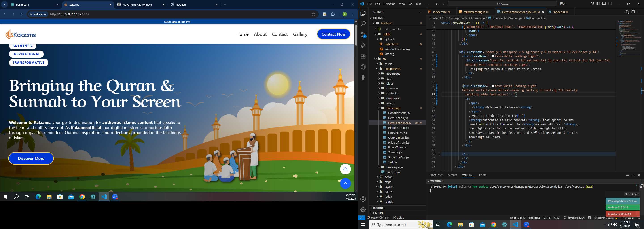Toggle VS Code secondary side bar
This screenshot has height=229, width=644.
tap(610, 4)
